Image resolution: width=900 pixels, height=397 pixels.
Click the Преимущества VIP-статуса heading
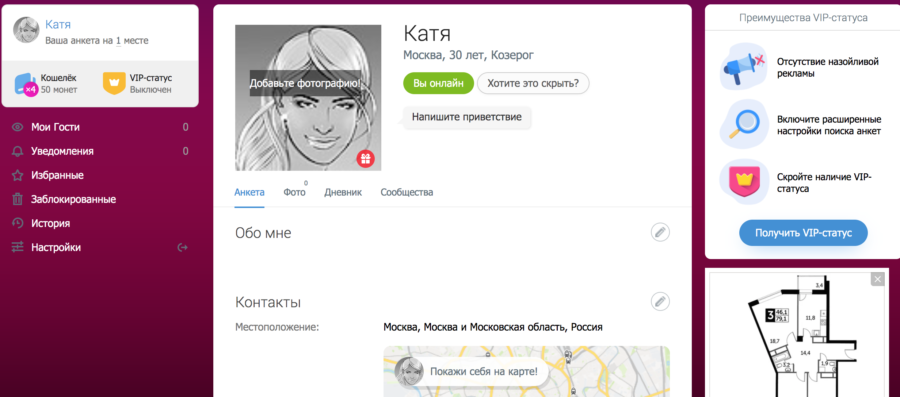[x=803, y=18]
